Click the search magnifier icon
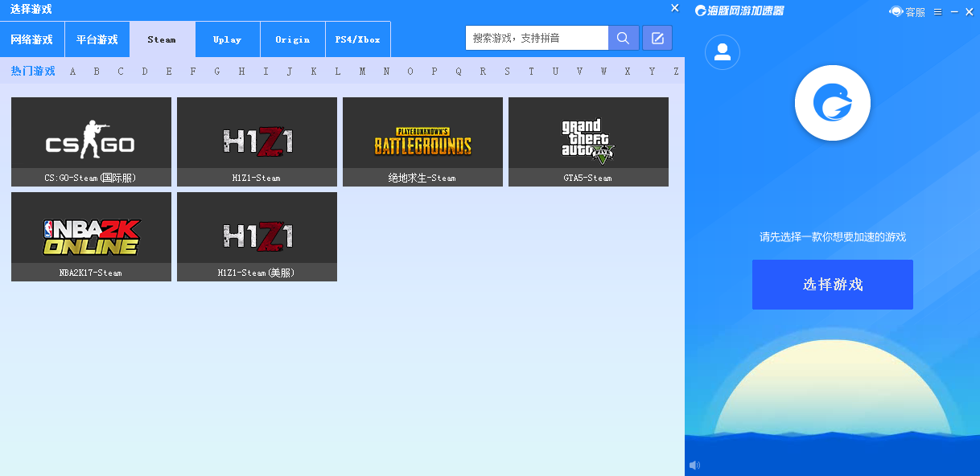This screenshot has width=980, height=476. (x=624, y=38)
